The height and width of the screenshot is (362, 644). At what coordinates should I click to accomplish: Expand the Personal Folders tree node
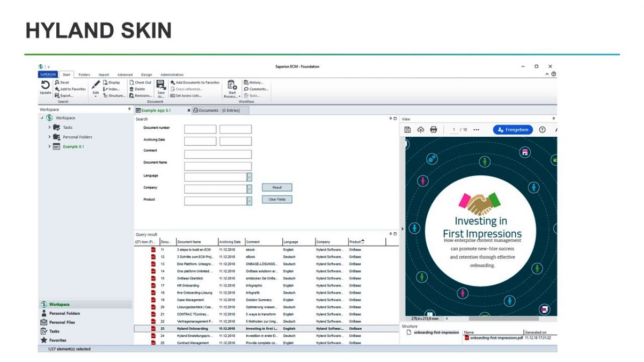tap(49, 137)
